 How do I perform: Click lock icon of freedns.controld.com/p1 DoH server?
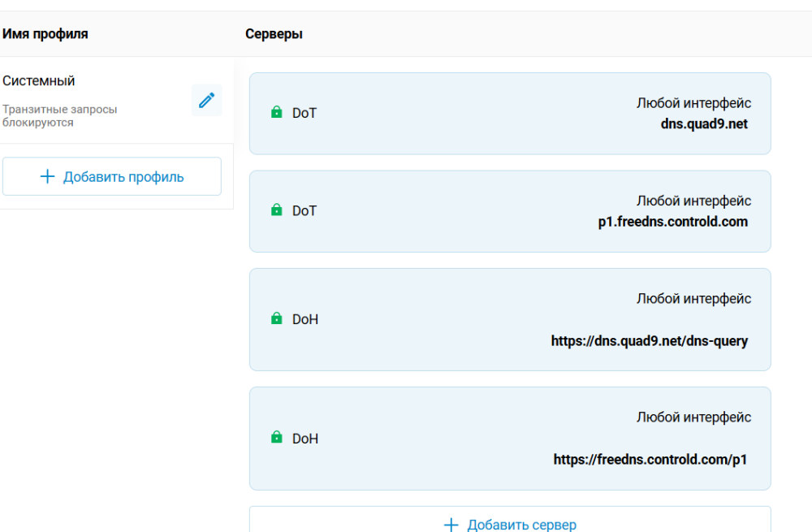[276, 439]
